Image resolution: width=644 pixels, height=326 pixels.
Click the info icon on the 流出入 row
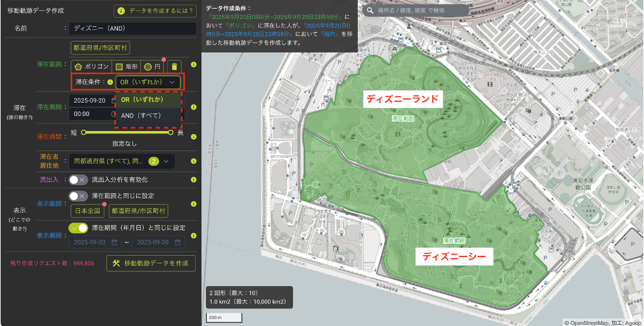[x=193, y=179]
